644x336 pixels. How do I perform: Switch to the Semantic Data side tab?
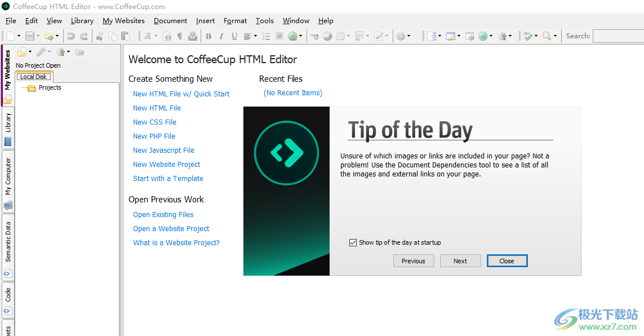click(8, 247)
